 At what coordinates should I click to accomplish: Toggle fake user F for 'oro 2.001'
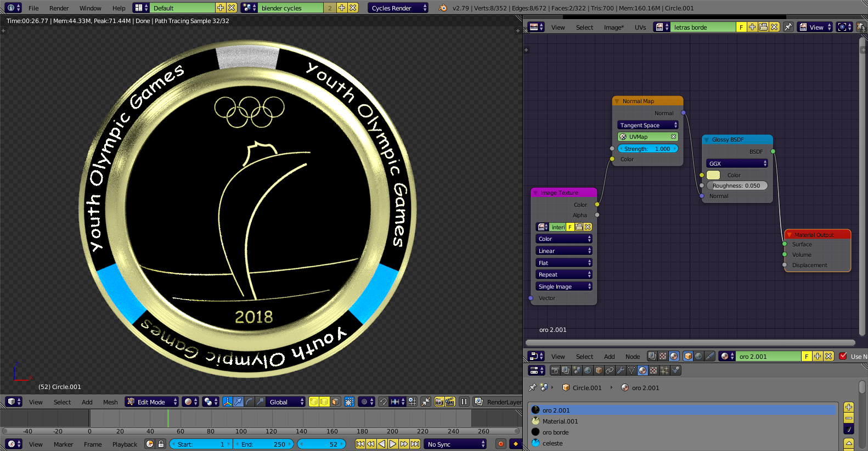pyautogui.click(x=807, y=356)
